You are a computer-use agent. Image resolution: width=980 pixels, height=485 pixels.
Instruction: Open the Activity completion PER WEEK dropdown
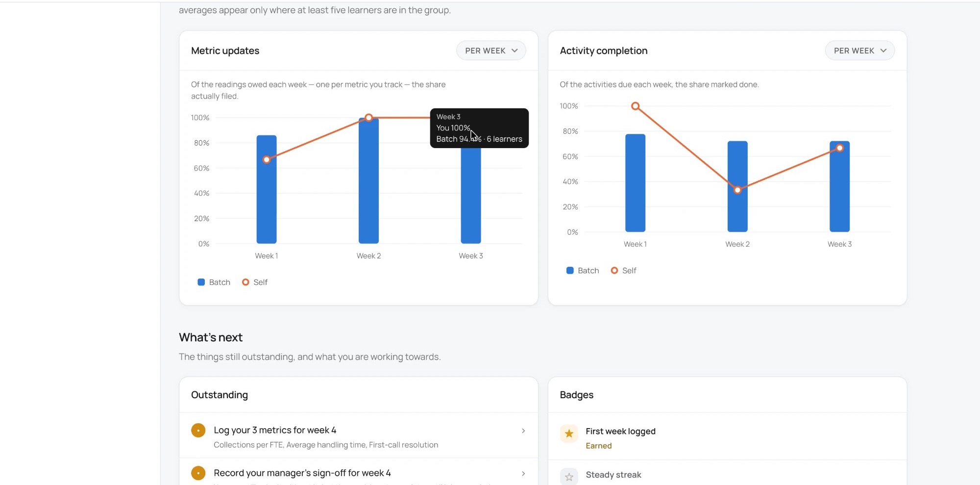point(860,51)
